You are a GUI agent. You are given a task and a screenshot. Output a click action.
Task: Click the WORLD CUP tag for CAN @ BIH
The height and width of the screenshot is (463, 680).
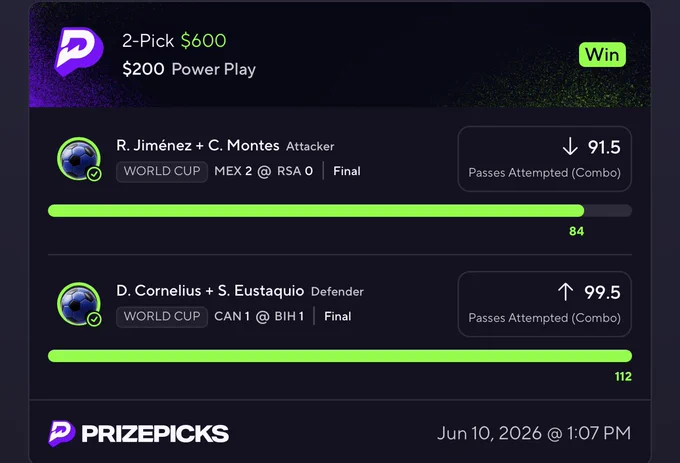pos(162,316)
